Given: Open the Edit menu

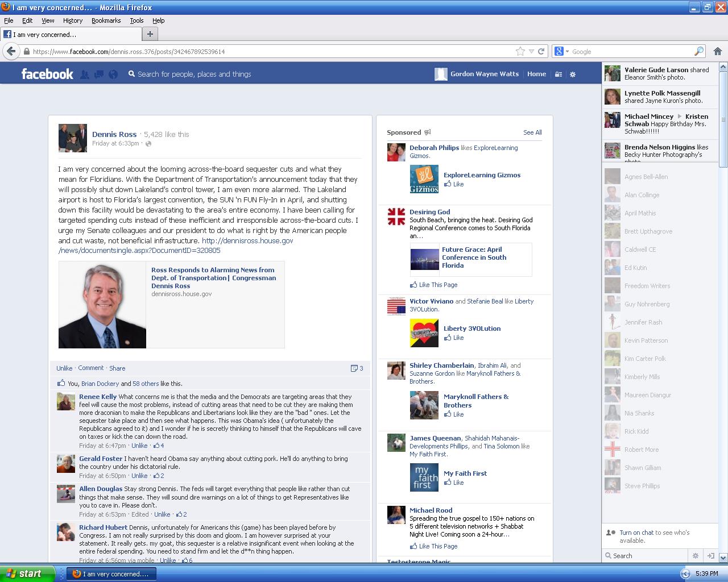Looking at the screenshot, I should click(x=27, y=20).
